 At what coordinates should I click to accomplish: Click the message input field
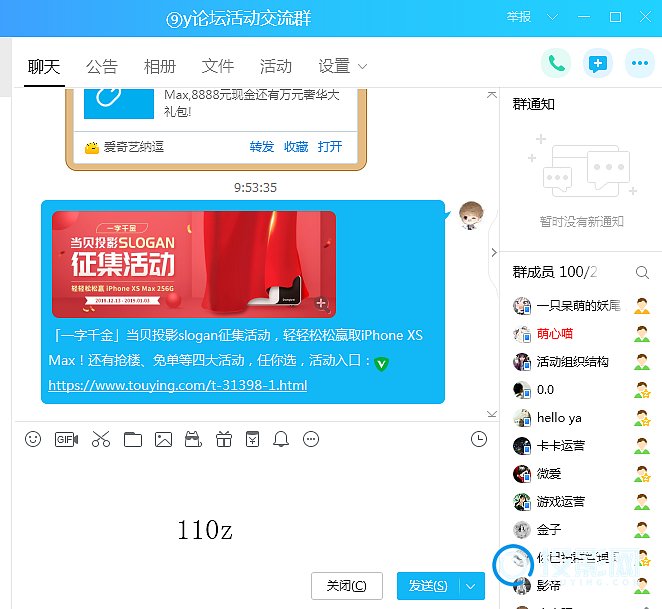[x=255, y=511]
